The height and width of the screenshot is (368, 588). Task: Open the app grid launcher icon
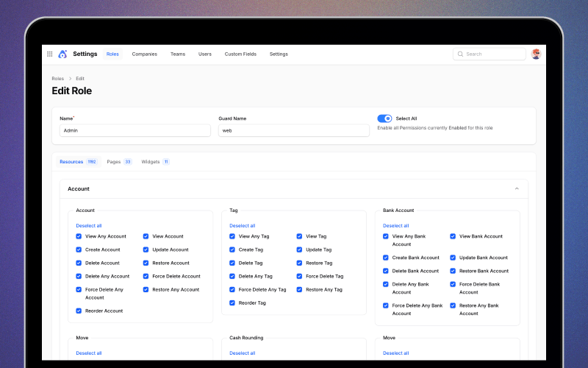[x=50, y=54]
